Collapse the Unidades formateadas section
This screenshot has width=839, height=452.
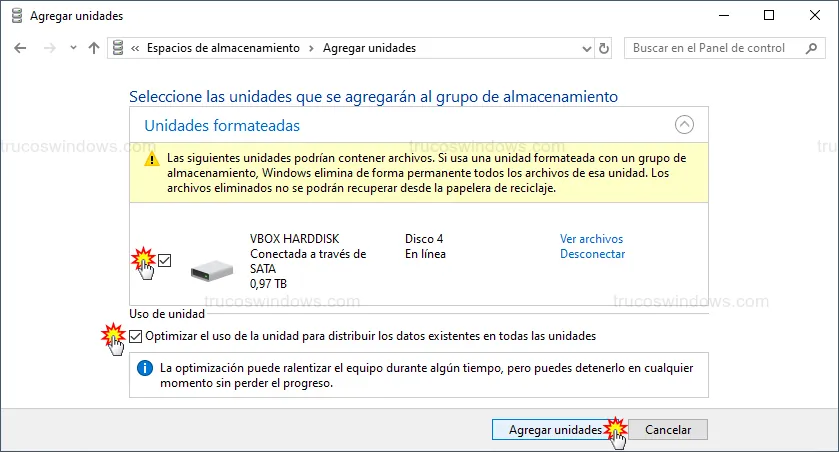pyautogui.click(x=684, y=125)
